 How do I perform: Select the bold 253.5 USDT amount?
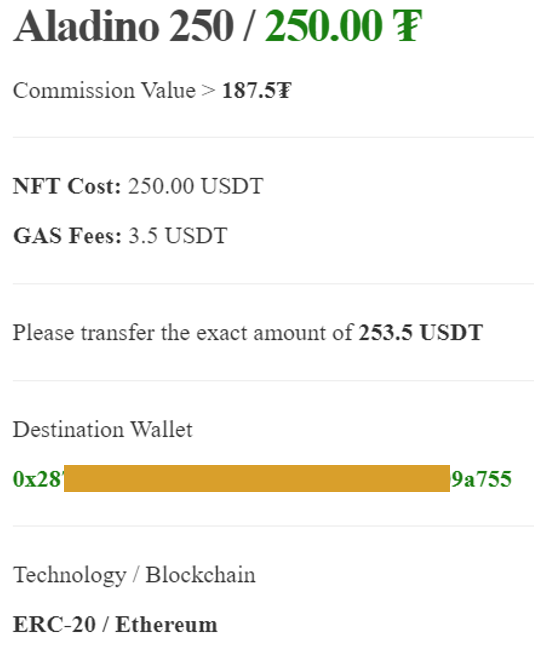click(x=420, y=332)
